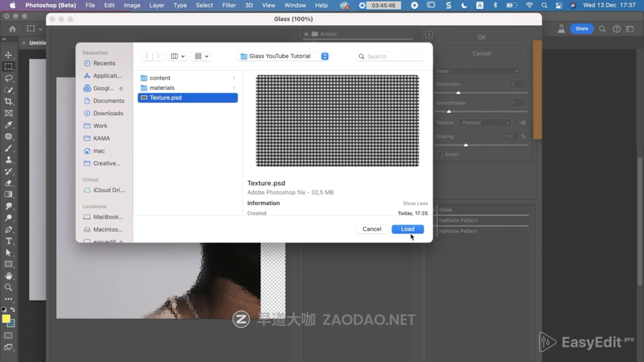Select the Eraser tool

(x=8, y=183)
